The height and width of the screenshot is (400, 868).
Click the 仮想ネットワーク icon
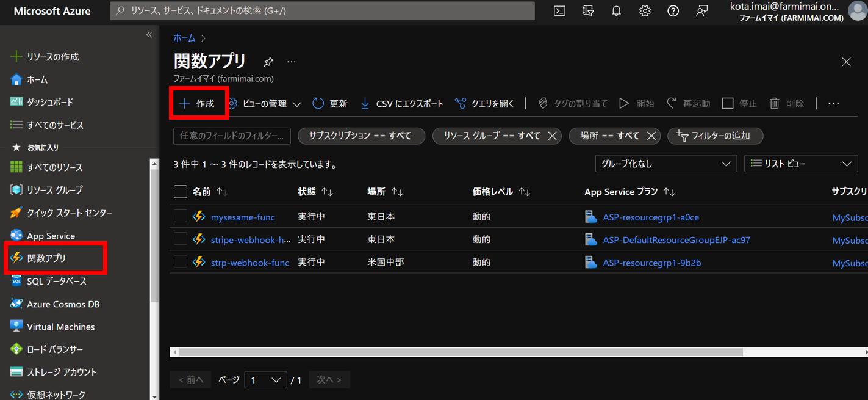16,395
